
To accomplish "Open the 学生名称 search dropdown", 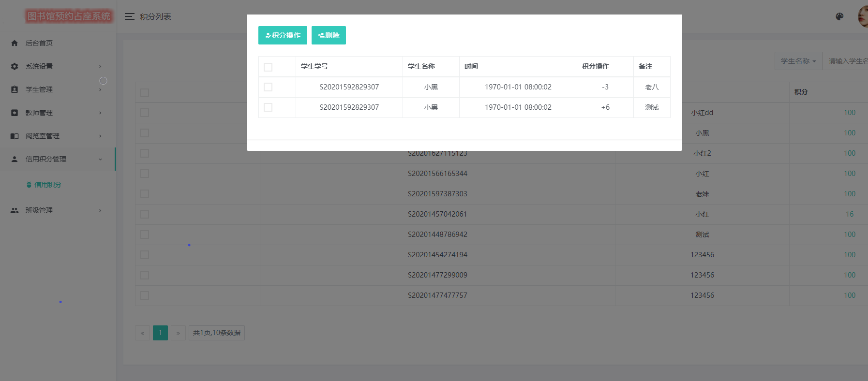I will point(798,61).
